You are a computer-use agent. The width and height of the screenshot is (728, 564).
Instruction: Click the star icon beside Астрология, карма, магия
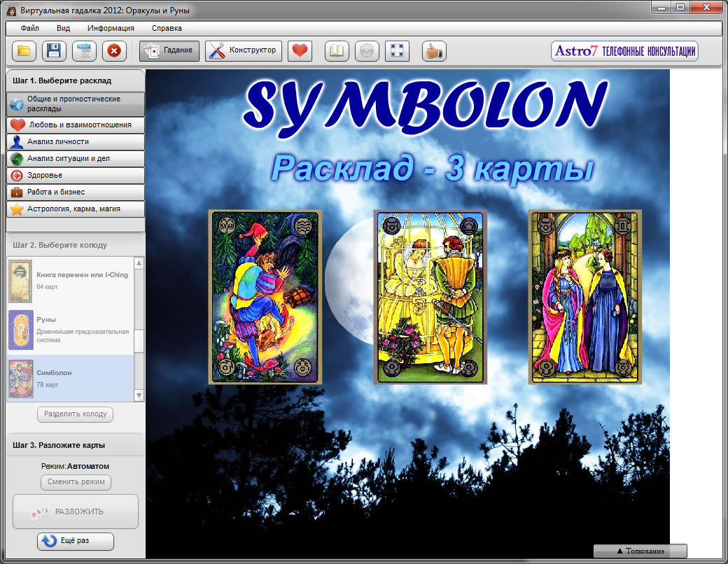coord(17,209)
